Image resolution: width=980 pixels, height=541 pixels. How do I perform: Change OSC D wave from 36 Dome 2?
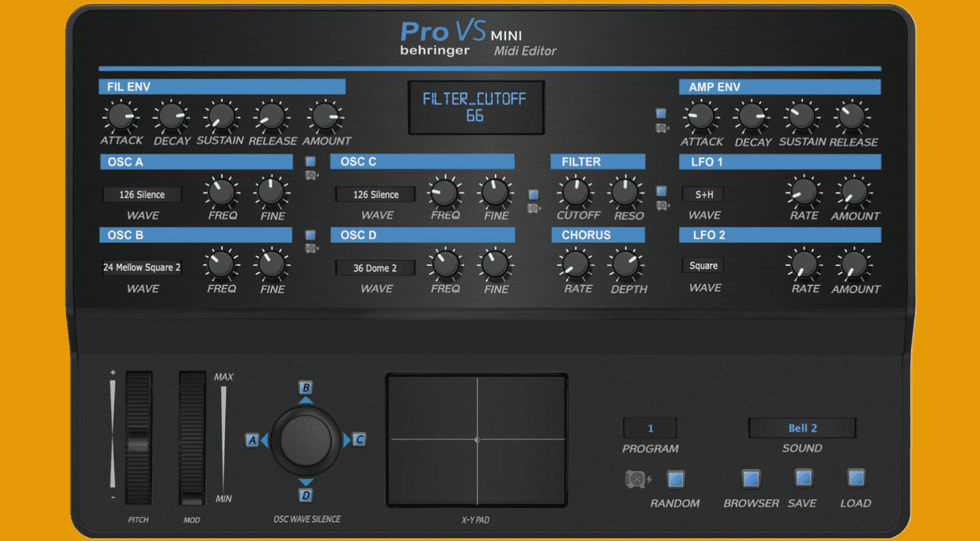375,267
